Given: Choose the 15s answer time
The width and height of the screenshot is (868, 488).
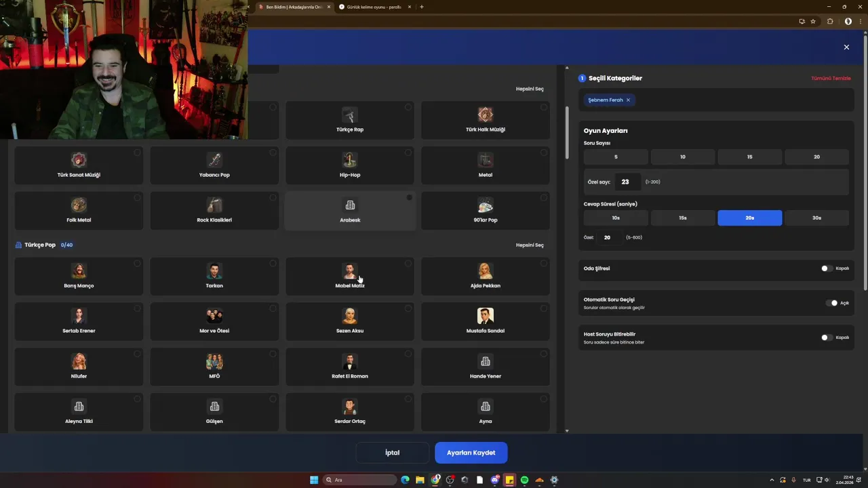Looking at the screenshot, I should pyautogui.click(x=683, y=218).
